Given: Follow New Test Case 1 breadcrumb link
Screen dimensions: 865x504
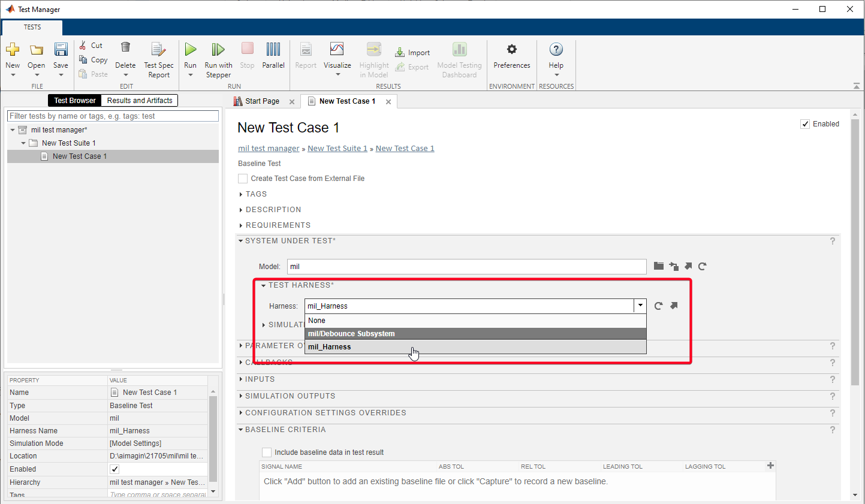Looking at the screenshot, I should click(405, 149).
